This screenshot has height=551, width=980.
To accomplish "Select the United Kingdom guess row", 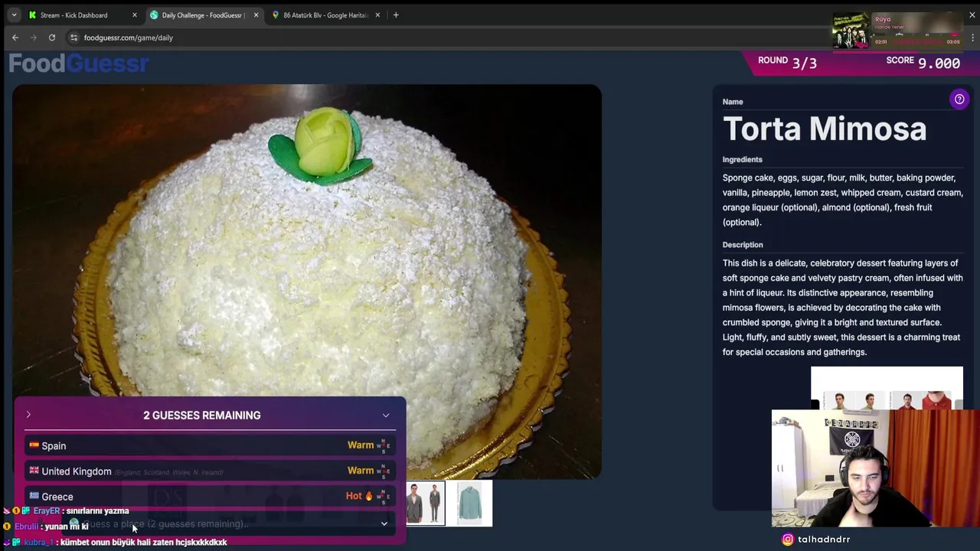I will pos(210,471).
